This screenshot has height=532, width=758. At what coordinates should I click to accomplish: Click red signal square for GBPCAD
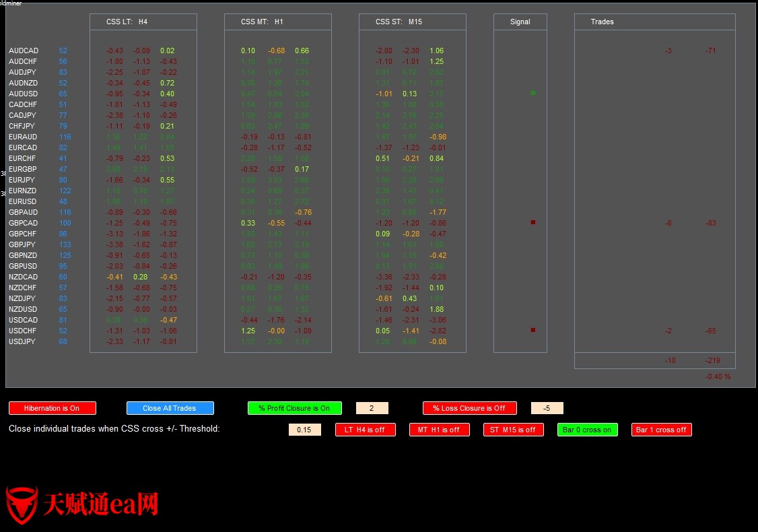pyautogui.click(x=533, y=222)
